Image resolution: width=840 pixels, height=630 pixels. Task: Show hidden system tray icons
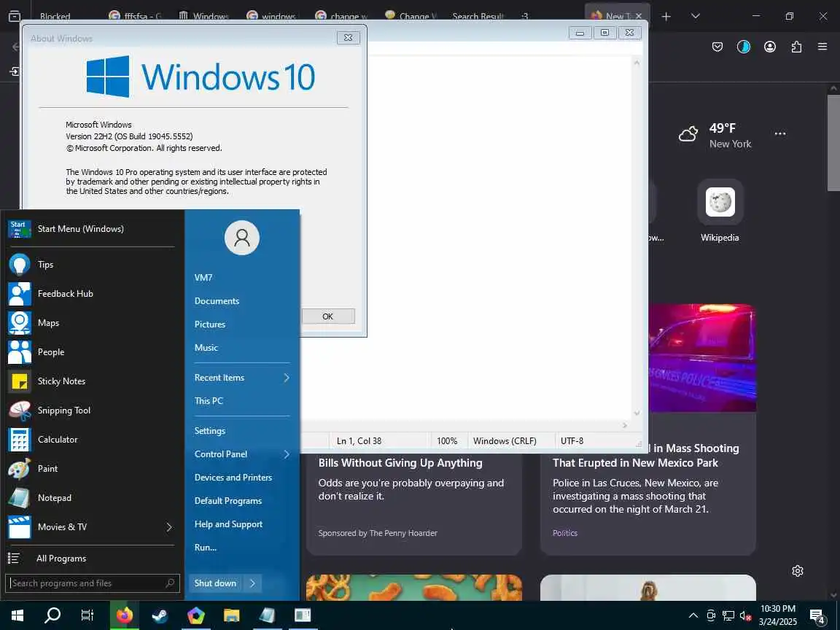point(693,615)
